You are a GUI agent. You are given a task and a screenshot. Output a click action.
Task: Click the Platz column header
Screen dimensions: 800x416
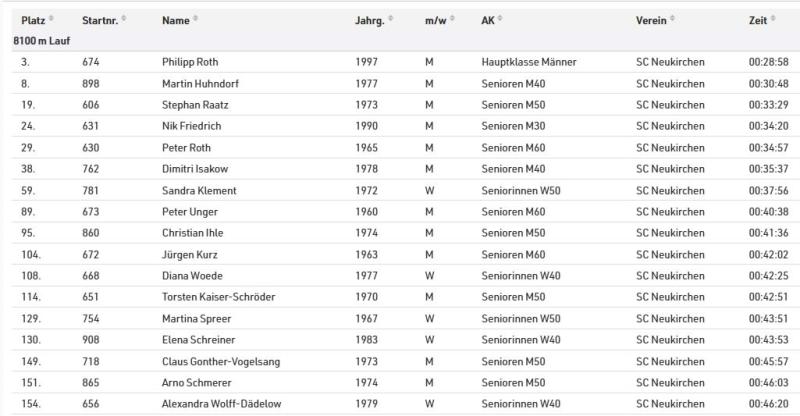tap(33, 20)
